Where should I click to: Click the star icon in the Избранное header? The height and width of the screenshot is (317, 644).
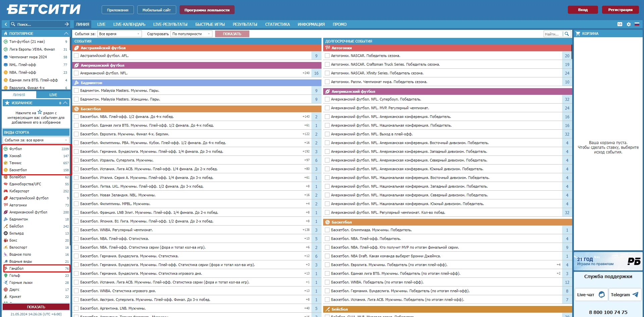pyautogui.click(x=7, y=103)
